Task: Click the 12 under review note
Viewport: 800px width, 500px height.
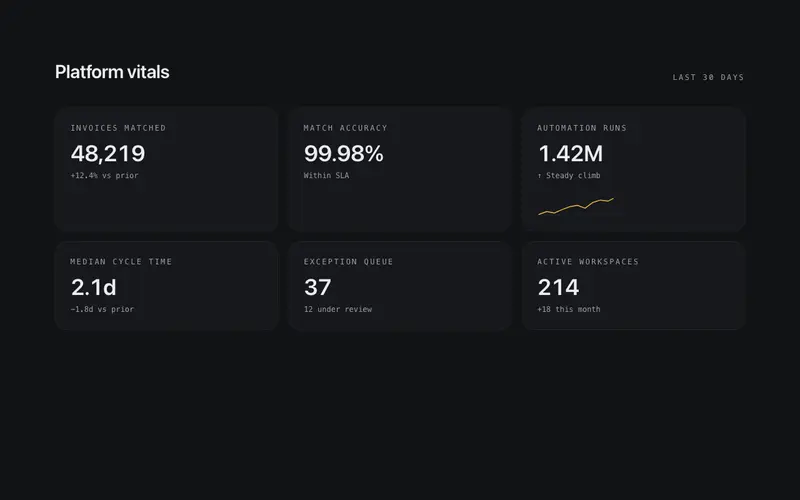Action: [338, 309]
